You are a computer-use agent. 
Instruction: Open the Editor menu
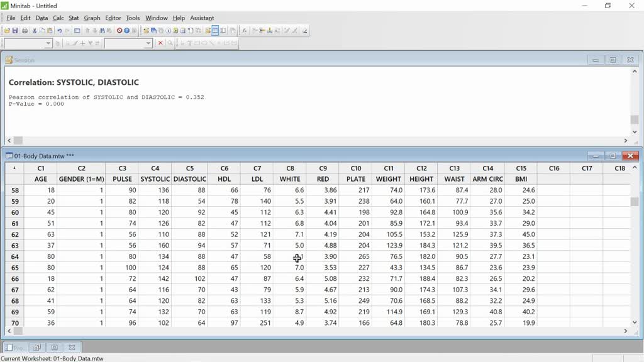(113, 18)
